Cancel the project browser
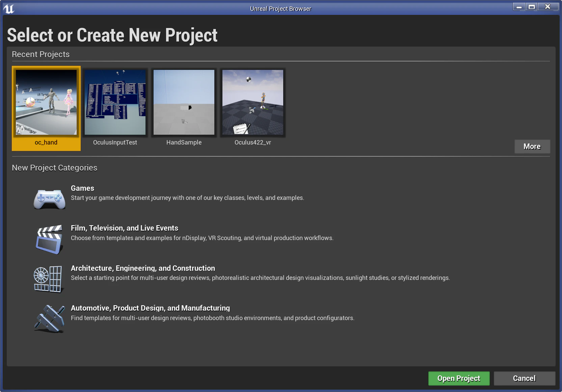The width and height of the screenshot is (562, 392). (x=524, y=378)
